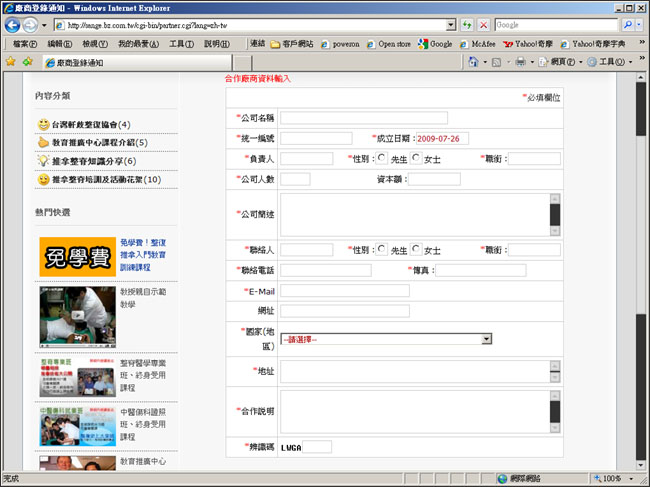The image size is (650, 487).
Task: Expand the links bar overflow chevron
Action: [x=642, y=42]
